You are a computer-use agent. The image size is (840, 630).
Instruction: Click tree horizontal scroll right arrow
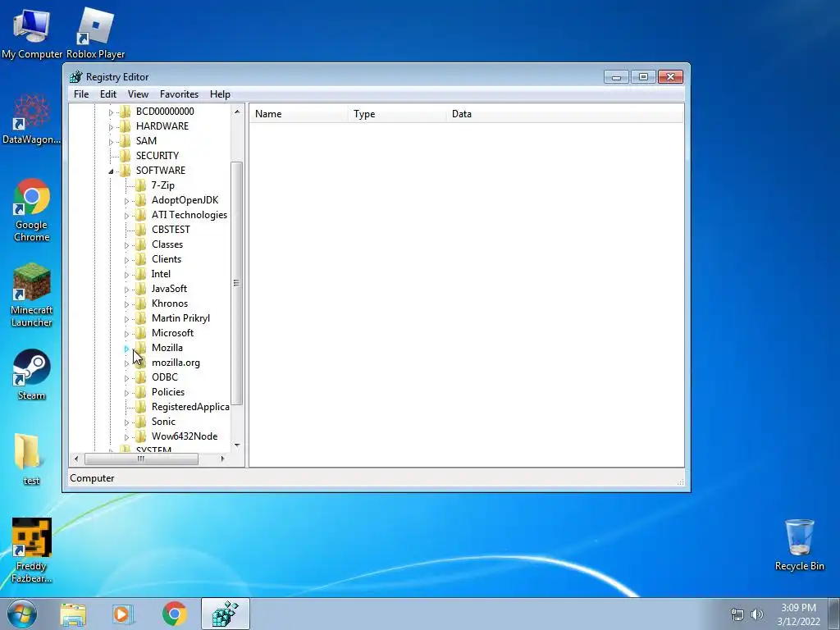[223, 459]
